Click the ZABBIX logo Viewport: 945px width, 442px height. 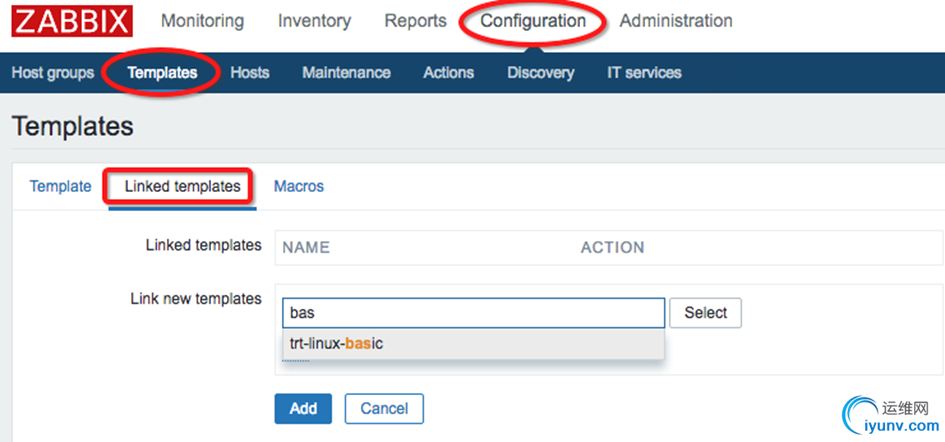click(73, 22)
